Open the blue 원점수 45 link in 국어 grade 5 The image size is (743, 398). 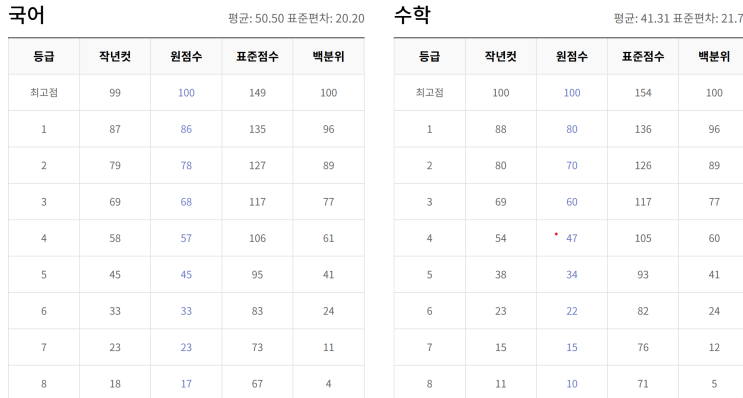[186, 275]
